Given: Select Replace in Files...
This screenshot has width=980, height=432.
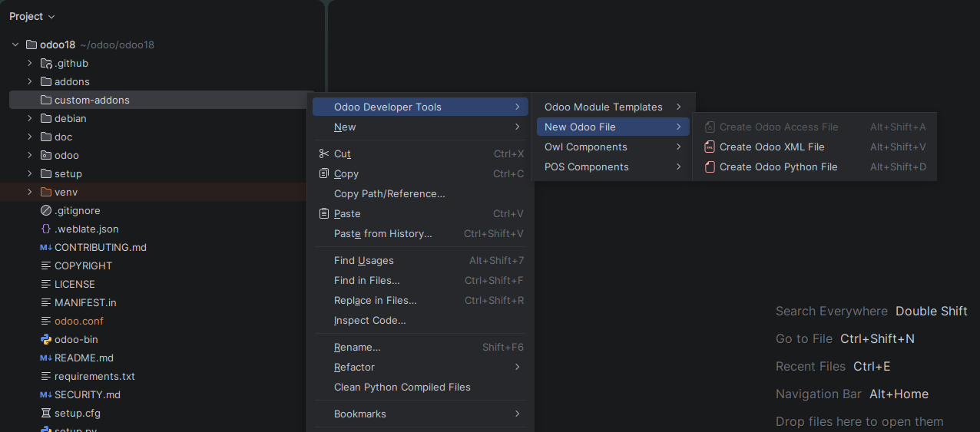Looking at the screenshot, I should pyautogui.click(x=421, y=300).
